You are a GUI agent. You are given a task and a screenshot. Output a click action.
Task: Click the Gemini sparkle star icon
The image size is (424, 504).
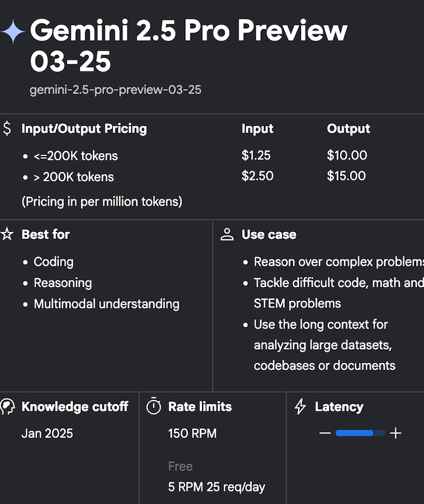point(13,31)
